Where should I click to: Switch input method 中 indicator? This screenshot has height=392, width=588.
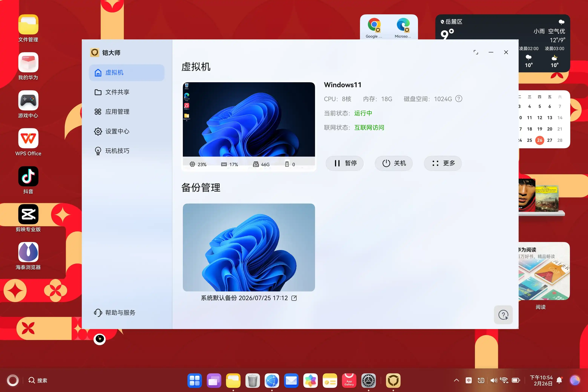469,380
